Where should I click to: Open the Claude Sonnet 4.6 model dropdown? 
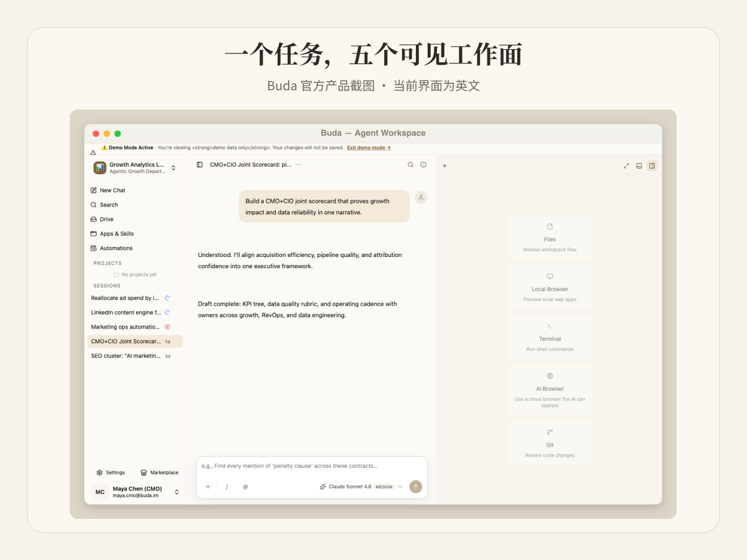click(361, 487)
